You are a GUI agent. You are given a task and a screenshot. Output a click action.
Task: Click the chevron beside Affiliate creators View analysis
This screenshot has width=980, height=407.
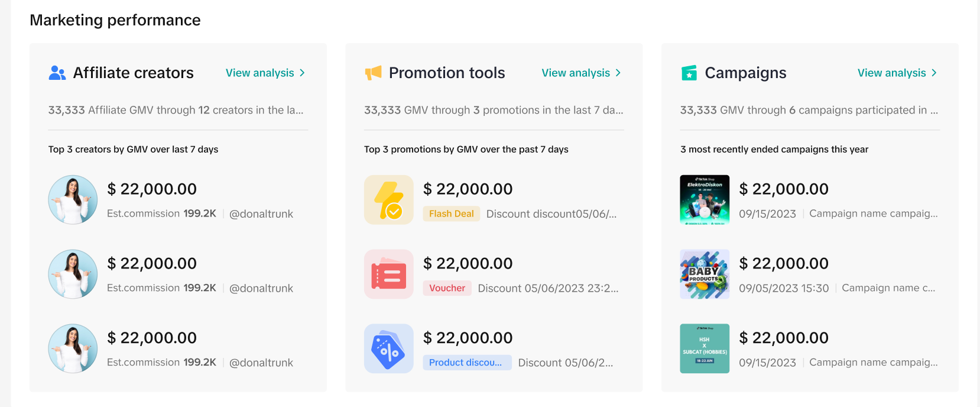click(302, 73)
